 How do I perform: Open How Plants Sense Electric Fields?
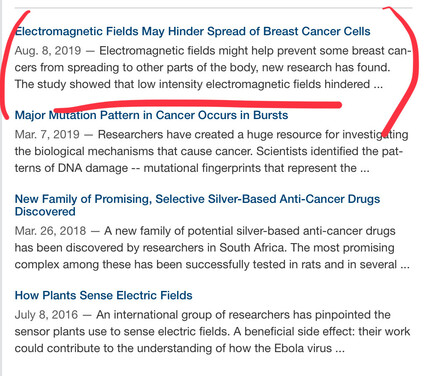tap(104, 295)
